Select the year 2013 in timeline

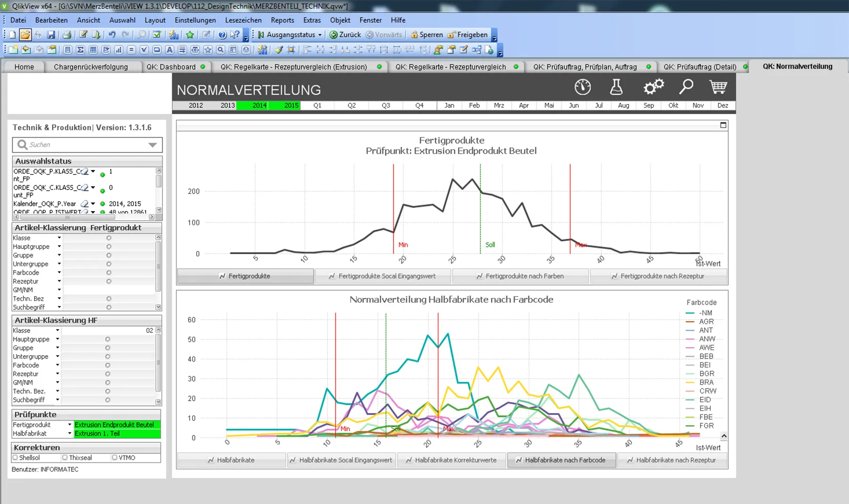[227, 106]
